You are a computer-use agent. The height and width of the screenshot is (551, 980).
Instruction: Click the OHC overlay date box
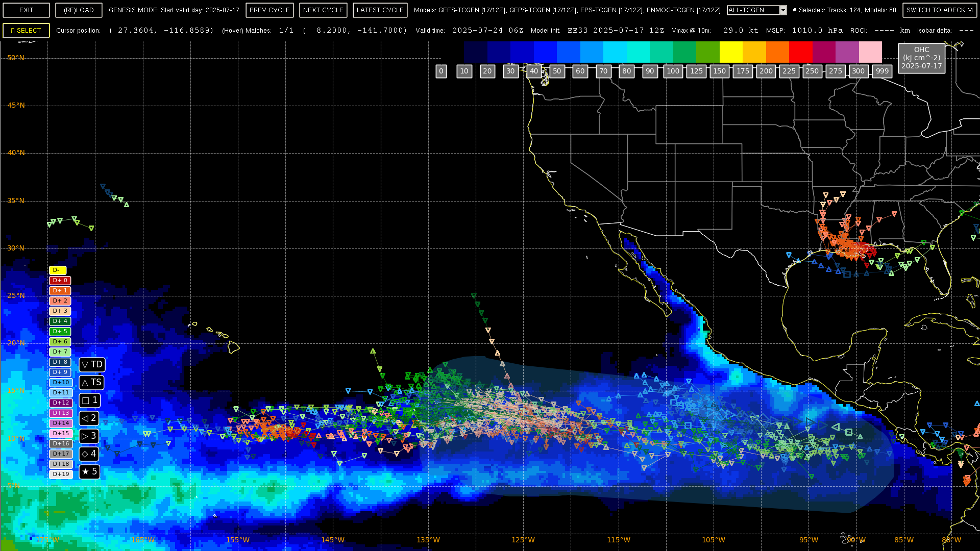point(921,58)
